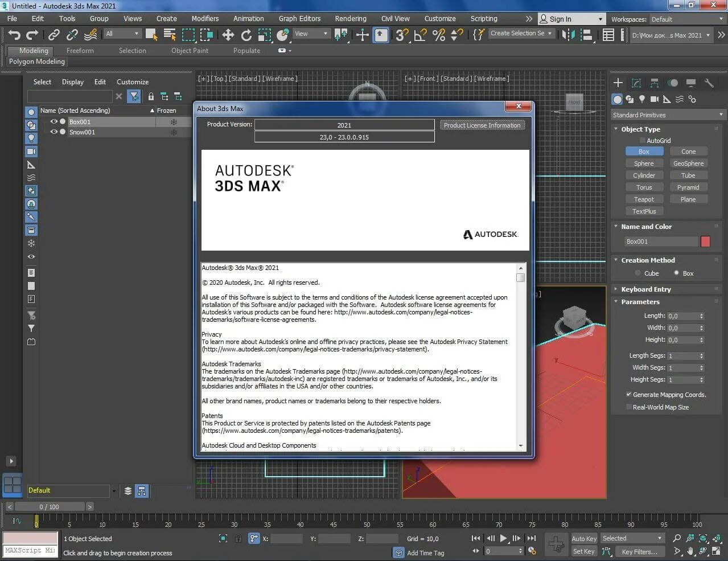Activate the Select and Rotate tool
This screenshot has width=728, height=561.
click(x=246, y=35)
